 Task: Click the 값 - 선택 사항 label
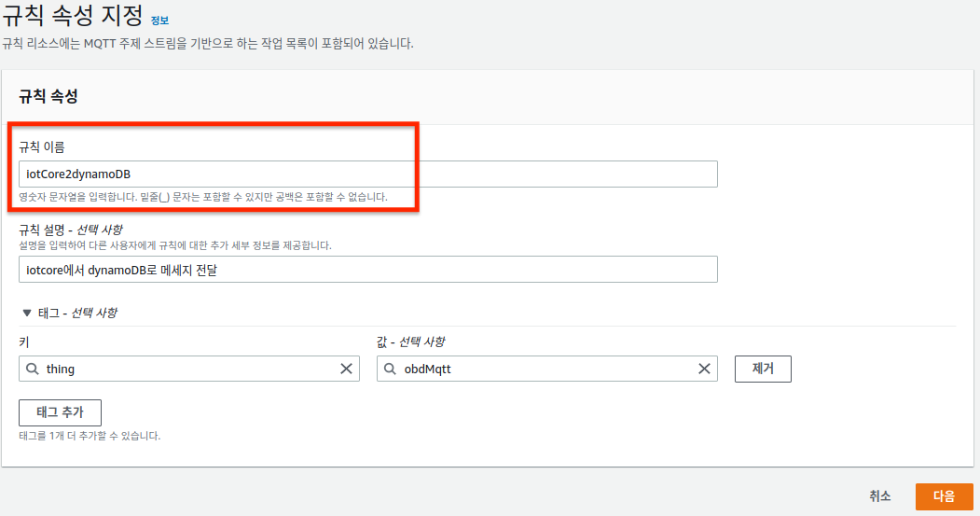(410, 342)
